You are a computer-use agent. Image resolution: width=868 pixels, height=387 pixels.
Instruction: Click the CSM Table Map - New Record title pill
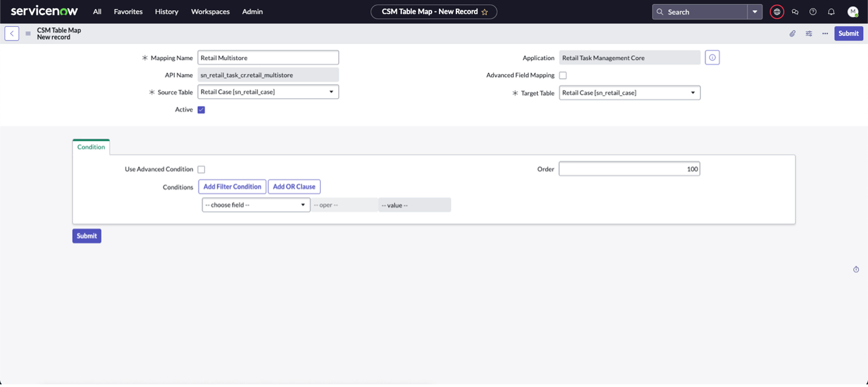(434, 12)
